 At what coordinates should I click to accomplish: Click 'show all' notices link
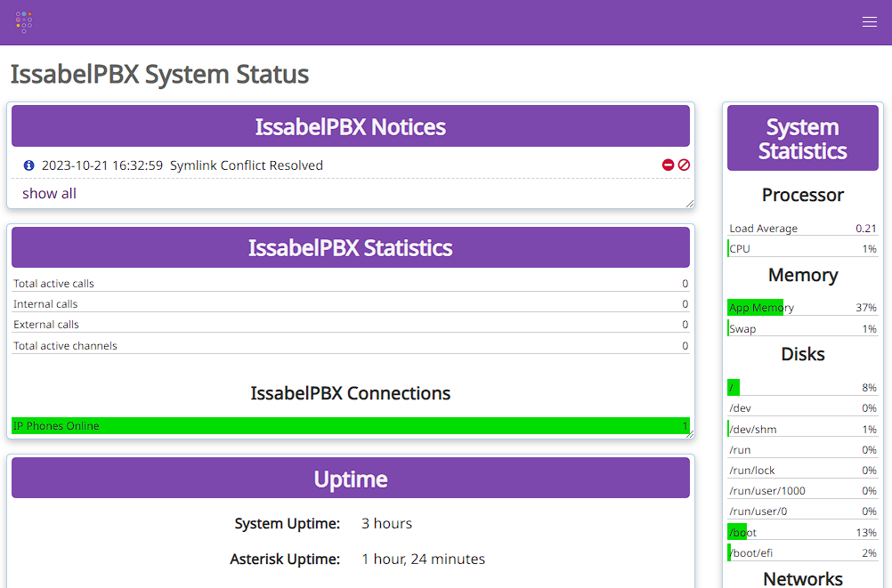coord(49,193)
